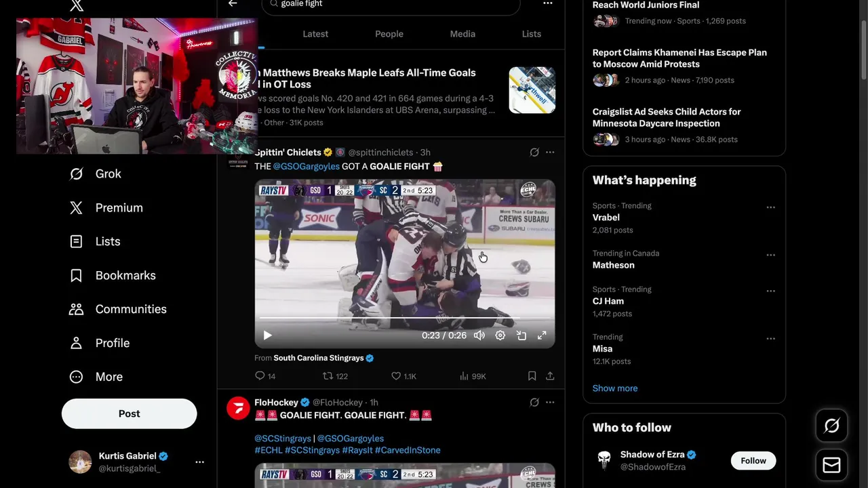Open Kurtis Gabriel account menu dots
Screen dimensions: 868x488
click(x=200, y=462)
